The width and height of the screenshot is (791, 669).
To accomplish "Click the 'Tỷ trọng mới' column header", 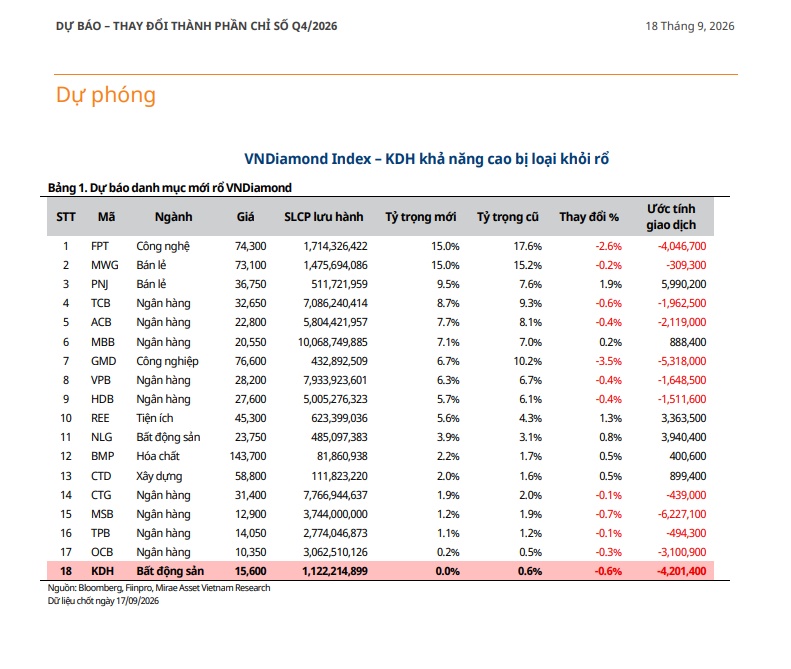I will coord(421,217).
